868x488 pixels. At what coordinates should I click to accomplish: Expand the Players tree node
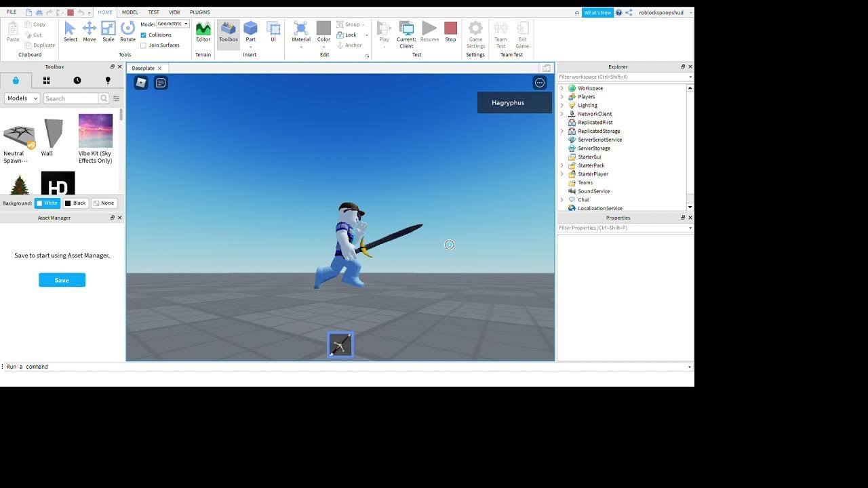click(561, 97)
